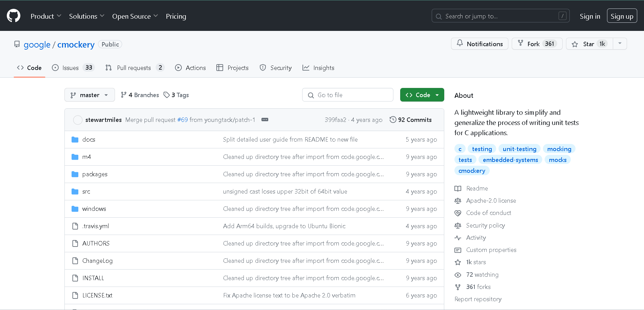Open the star lists dropdown arrow
The width and height of the screenshot is (644, 310).
click(x=620, y=44)
